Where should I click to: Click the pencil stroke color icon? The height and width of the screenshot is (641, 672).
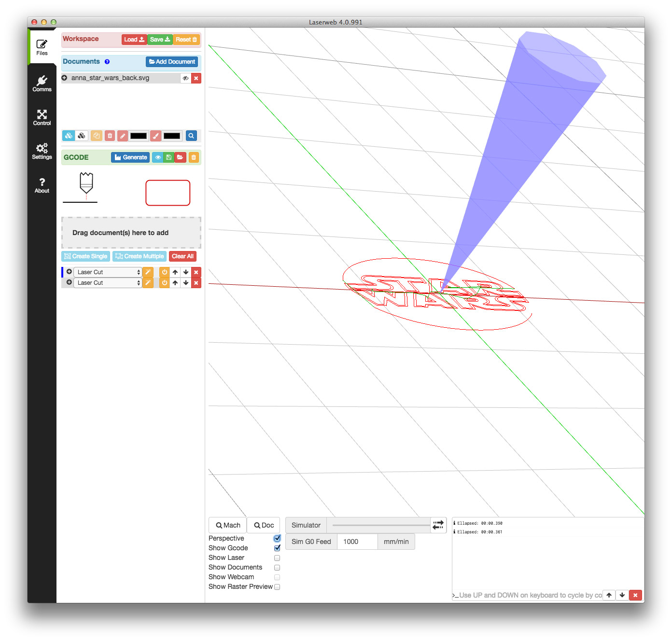point(123,136)
